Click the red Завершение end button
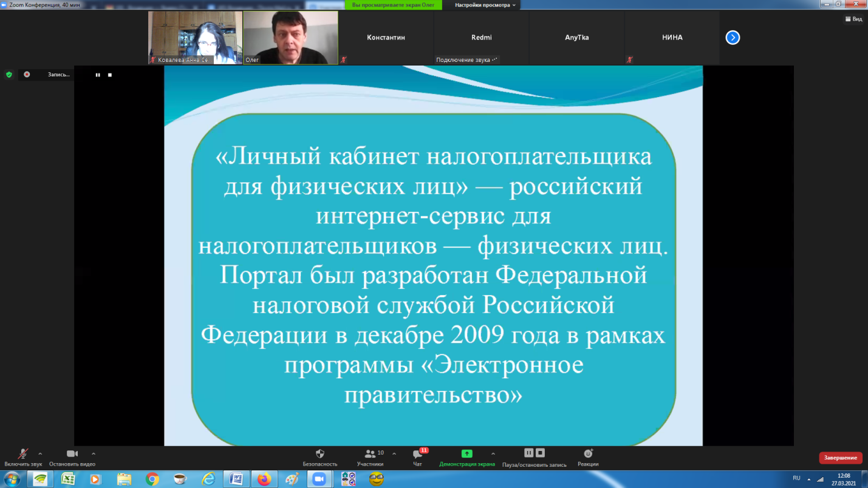 coord(841,458)
